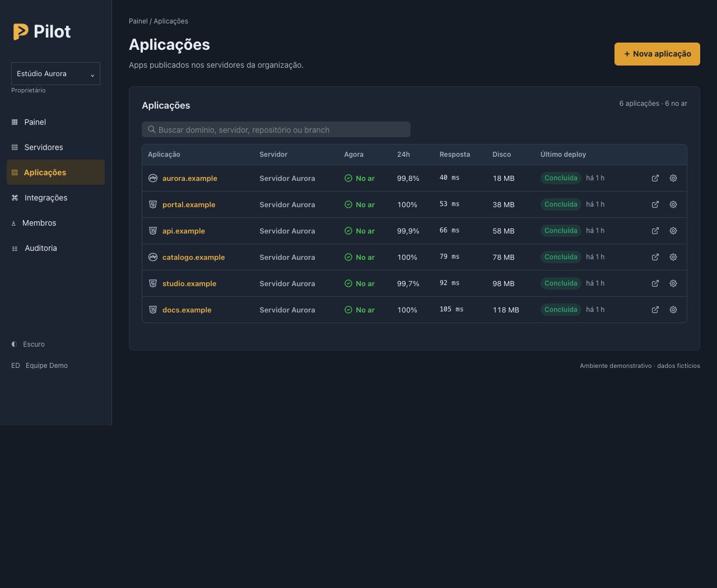Click Painel in the breadcrumb
717x588 pixels.
(x=138, y=21)
